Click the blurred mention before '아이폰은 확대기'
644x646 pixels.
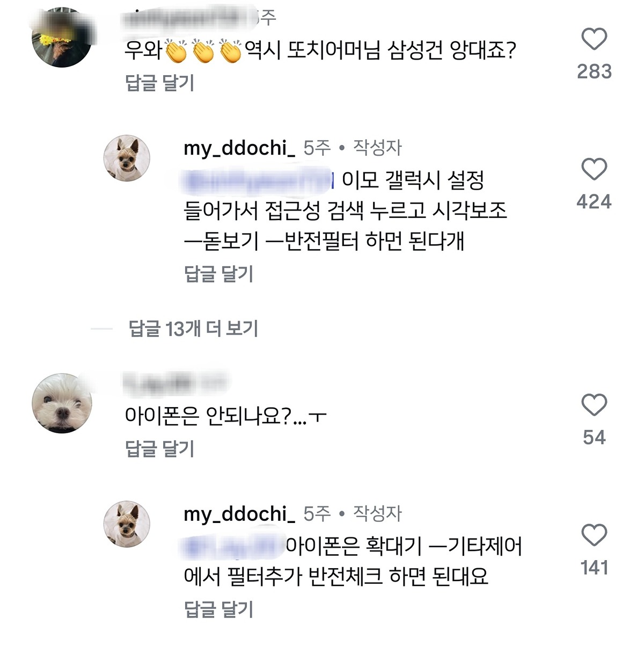click(232, 546)
